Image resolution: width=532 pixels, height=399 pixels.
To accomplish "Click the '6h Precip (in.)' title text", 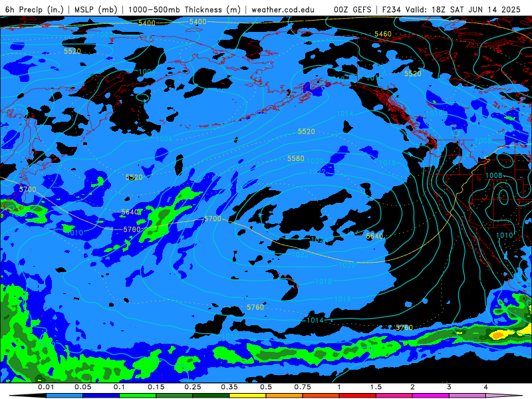I will (x=35, y=9).
